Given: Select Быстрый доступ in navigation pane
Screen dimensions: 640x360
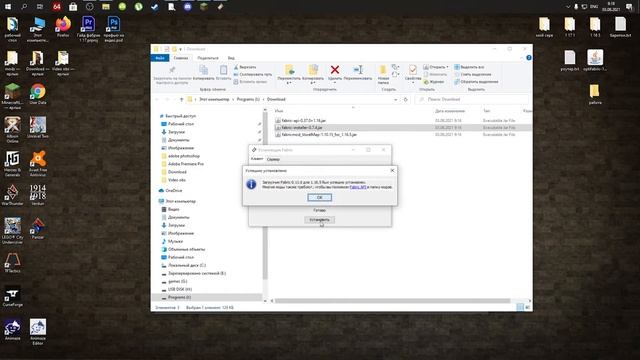Looking at the screenshot, I should click(180, 116).
